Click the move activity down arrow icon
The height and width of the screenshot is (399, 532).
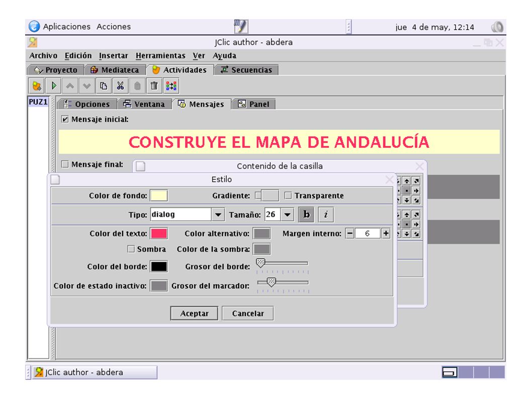tap(86, 86)
